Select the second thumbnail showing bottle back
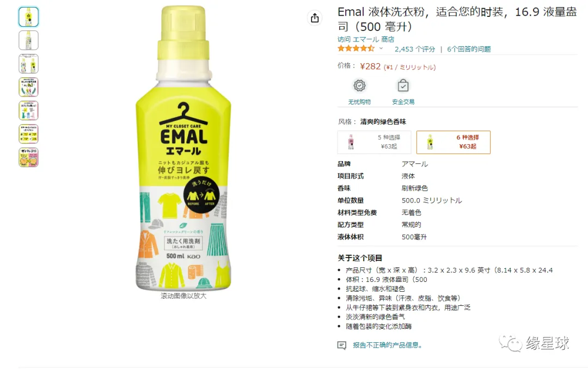This screenshot has width=588, height=369. point(28,40)
